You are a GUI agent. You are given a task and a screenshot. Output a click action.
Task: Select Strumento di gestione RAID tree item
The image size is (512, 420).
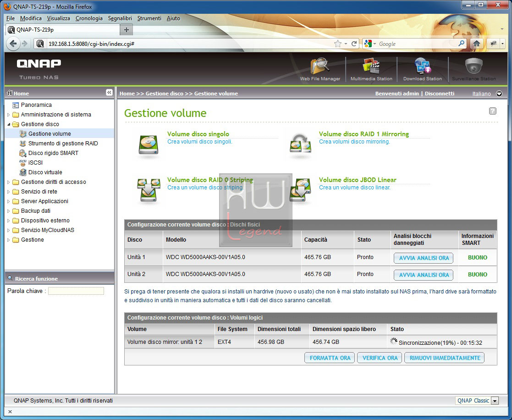[x=63, y=144]
